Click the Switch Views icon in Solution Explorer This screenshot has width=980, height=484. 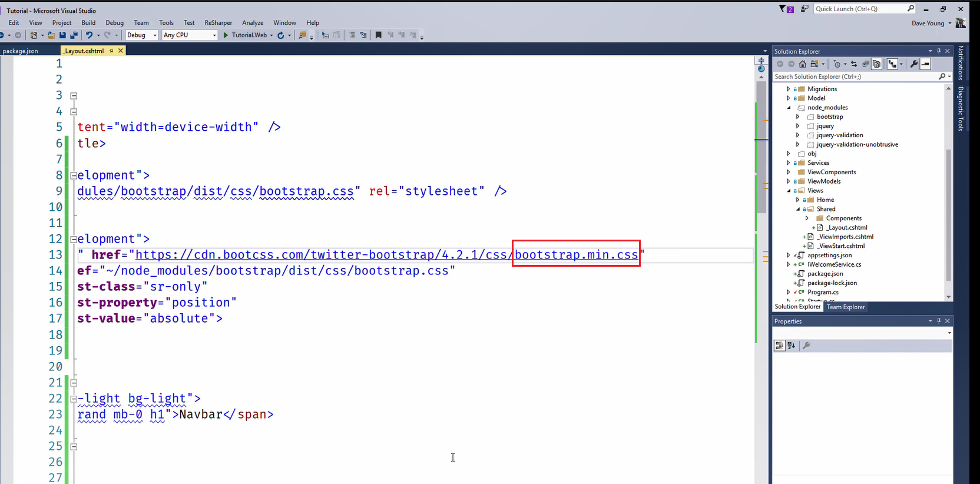[815, 64]
